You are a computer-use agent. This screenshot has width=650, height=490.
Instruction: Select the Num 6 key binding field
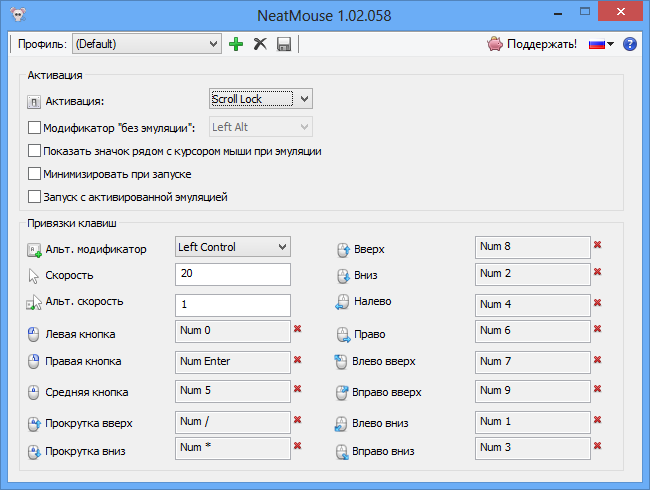coord(533,331)
